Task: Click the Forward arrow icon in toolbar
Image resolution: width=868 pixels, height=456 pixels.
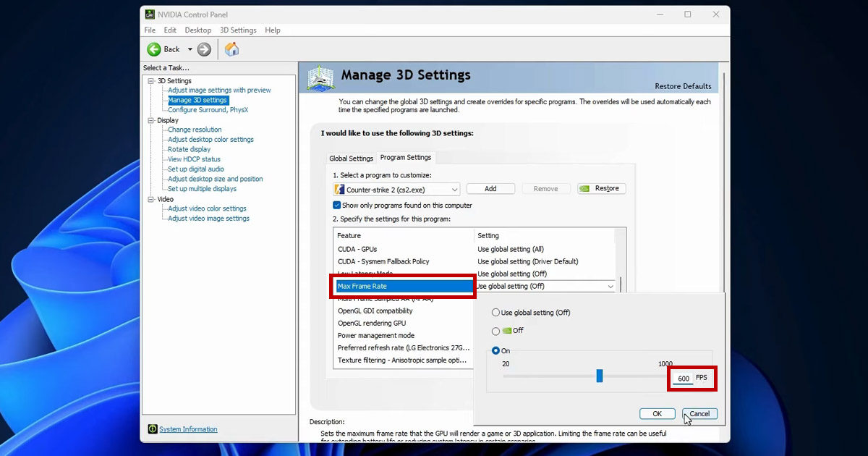Action: coord(204,49)
